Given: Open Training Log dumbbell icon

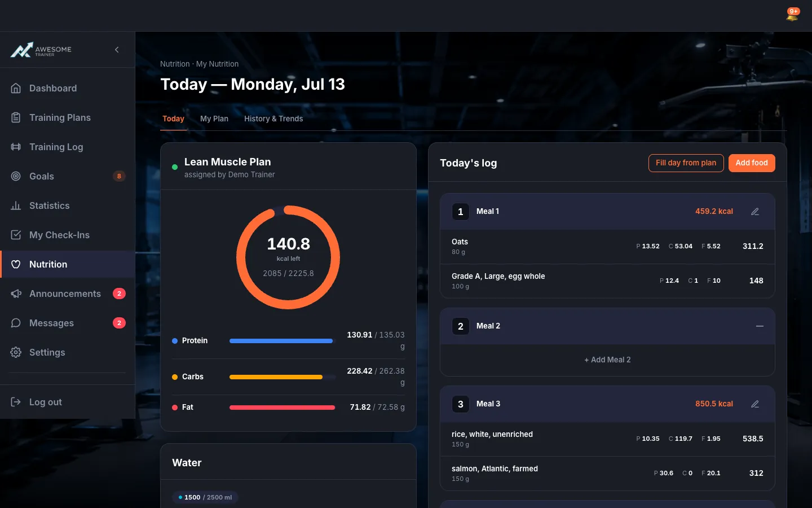Looking at the screenshot, I should (x=16, y=147).
